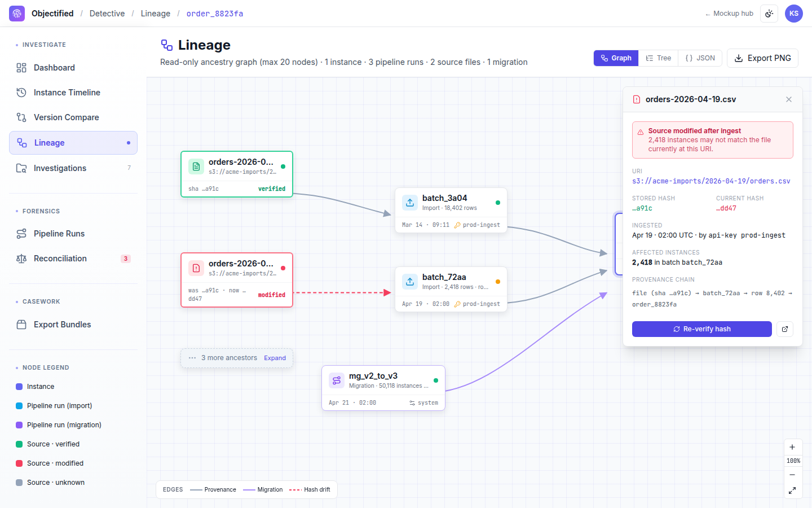Select the batch_72aa import node
The width and height of the screenshot is (812, 508).
(x=451, y=289)
